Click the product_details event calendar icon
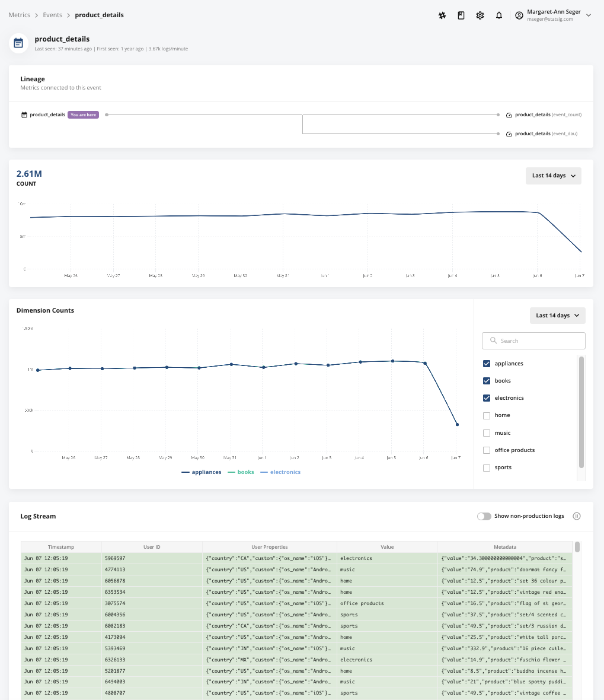The image size is (604, 700). tap(18, 43)
